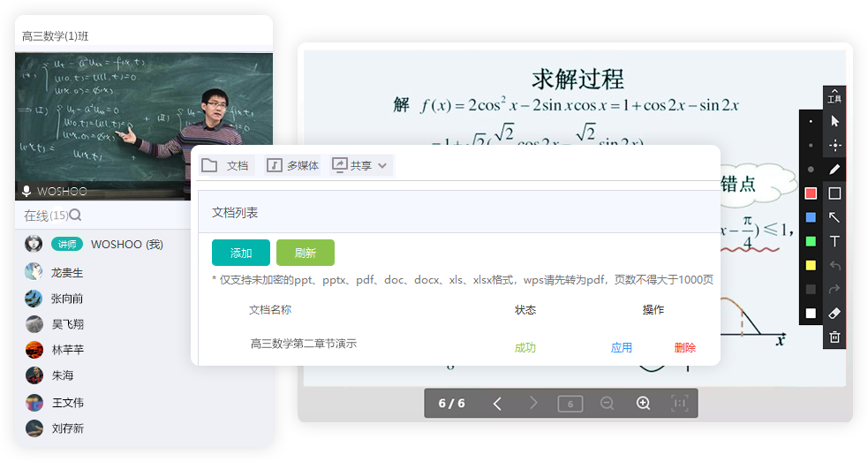Click the 高三数学(1)班 class title
The height and width of the screenshot is (462, 868).
click(56, 36)
